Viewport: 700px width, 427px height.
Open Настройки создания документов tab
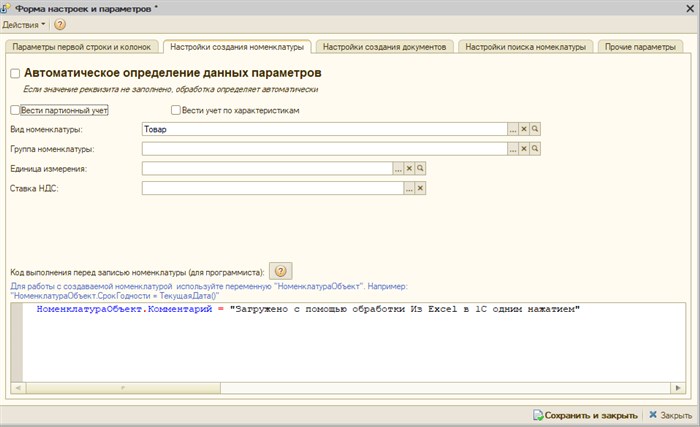tap(384, 47)
